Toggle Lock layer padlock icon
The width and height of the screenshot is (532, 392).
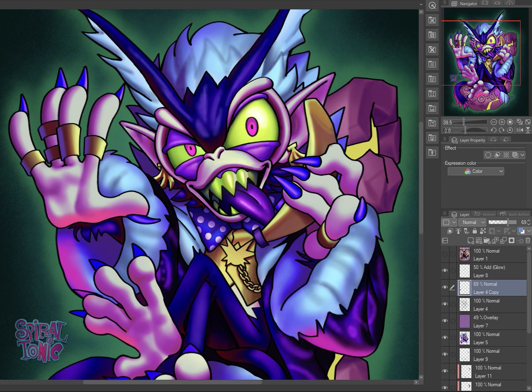(475, 231)
